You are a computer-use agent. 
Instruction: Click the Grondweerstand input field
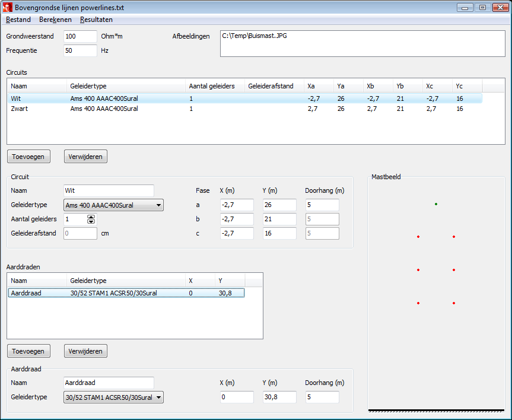(79, 36)
